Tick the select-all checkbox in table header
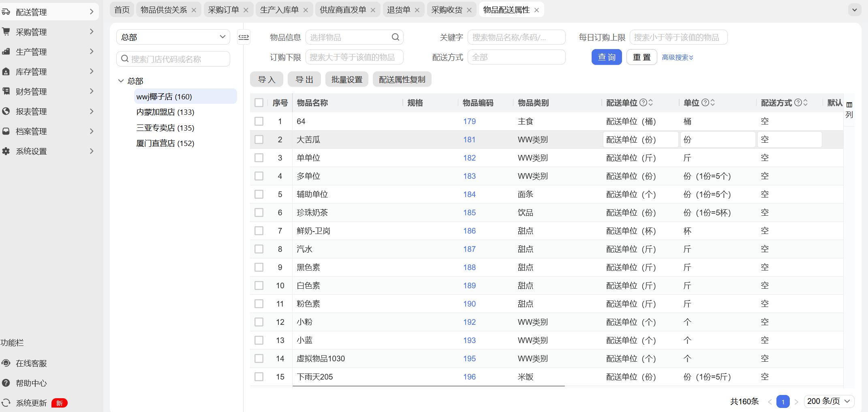The image size is (868, 412). (x=259, y=103)
